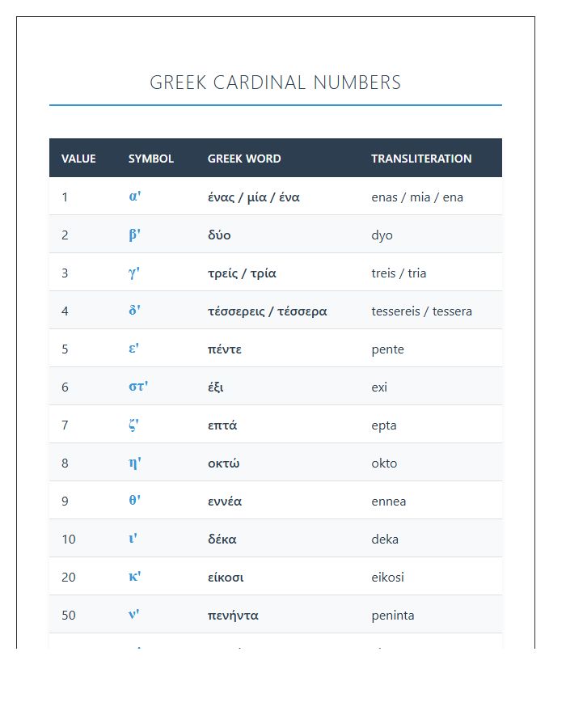Screen dimensions: 566x728
Task: Select the Greek word πέντε
Action: (x=225, y=349)
